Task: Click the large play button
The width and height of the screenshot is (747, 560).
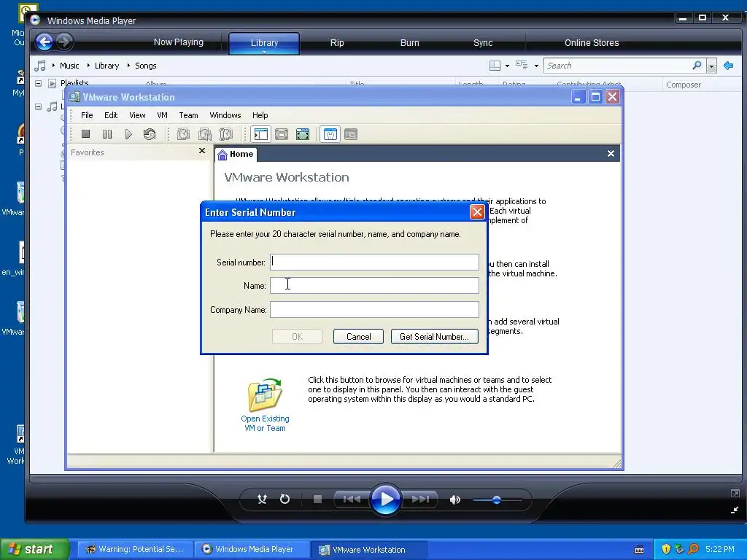Action: pyautogui.click(x=386, y=499)
